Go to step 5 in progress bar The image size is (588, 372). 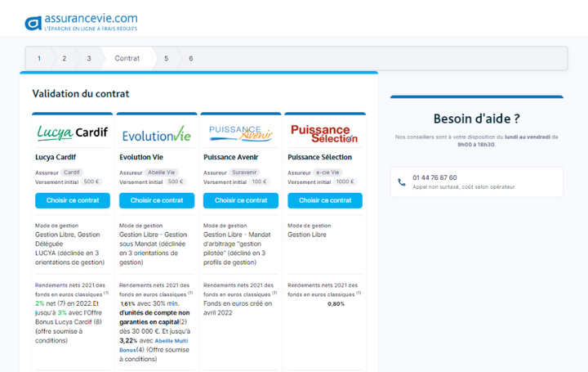click(166, 59)
